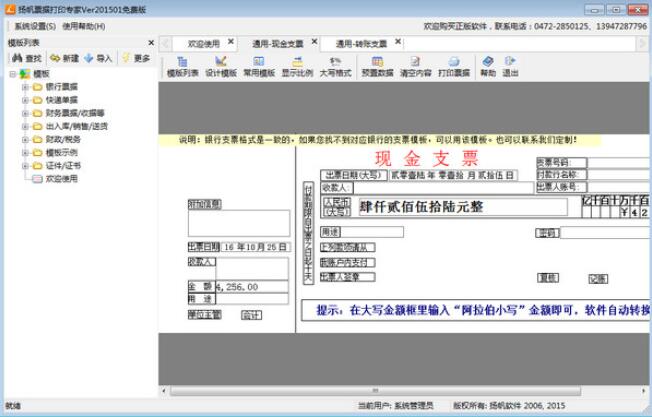Click the 设计模板 design icon

pyautogui.click(x=220, y=66)
